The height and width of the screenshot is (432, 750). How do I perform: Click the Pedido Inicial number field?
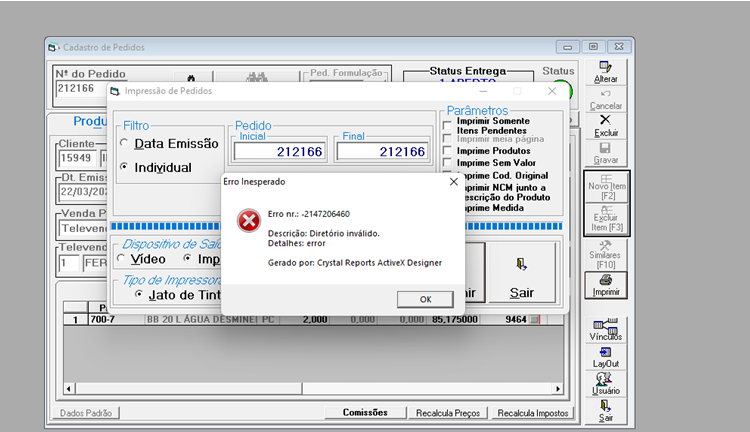[280, 152]
